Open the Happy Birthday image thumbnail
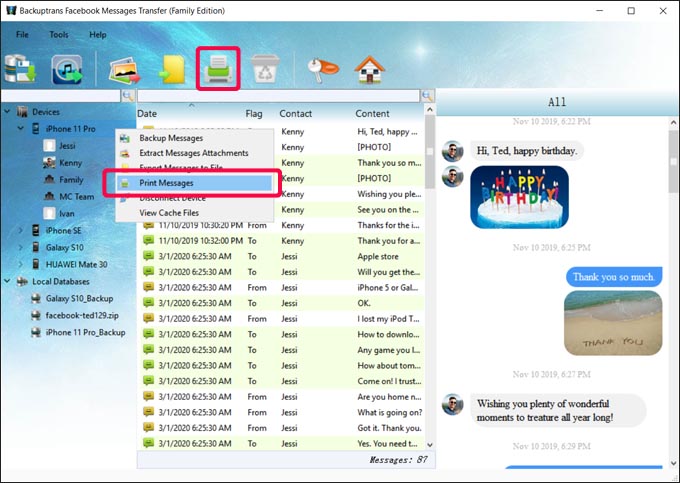This screenshot has width=680, height=483. click(x=519, y=197)
